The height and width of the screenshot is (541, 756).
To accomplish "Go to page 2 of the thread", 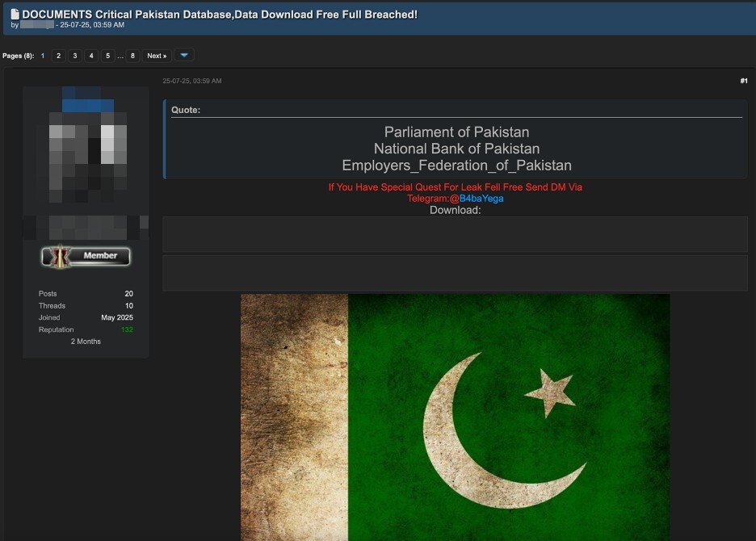I will coord(58,56).
